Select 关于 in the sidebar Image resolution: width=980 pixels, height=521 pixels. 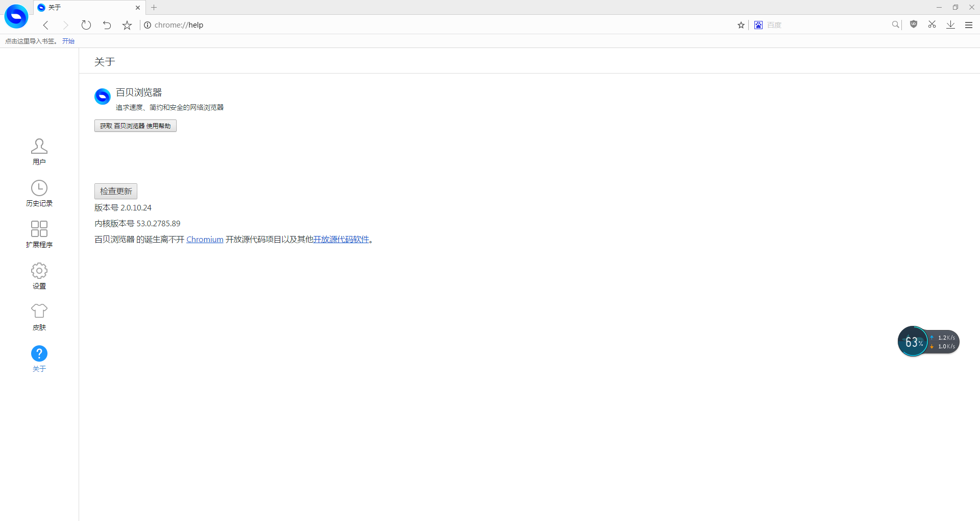(x=39, y=359)
